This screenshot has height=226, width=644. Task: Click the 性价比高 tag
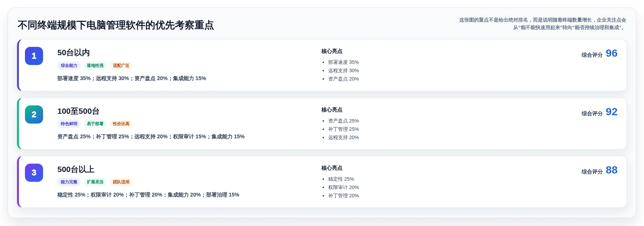click(121, 124)
